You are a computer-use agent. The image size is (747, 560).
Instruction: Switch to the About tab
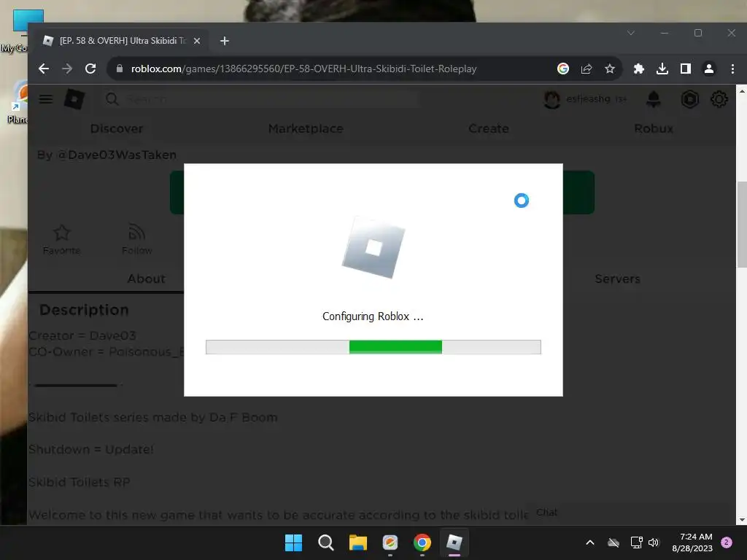click(x=146, y=279)
